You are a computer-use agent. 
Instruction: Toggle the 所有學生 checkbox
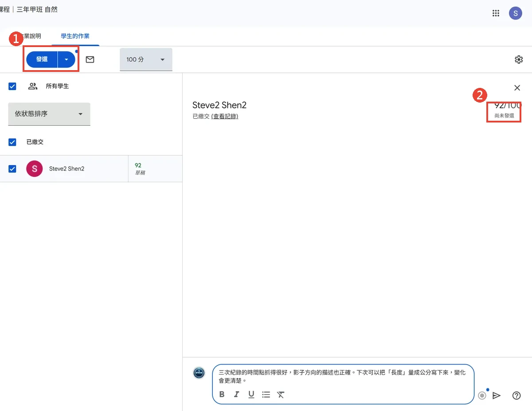tap(12, 86)
